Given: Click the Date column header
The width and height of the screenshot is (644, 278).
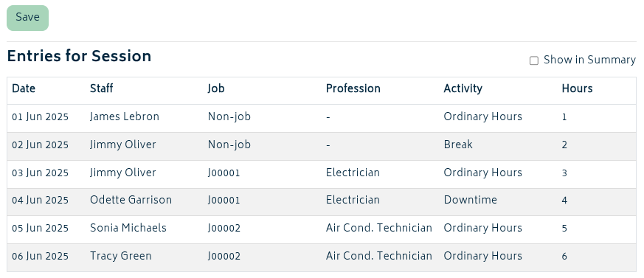Looking at the screenshot, I should point(24,88).
